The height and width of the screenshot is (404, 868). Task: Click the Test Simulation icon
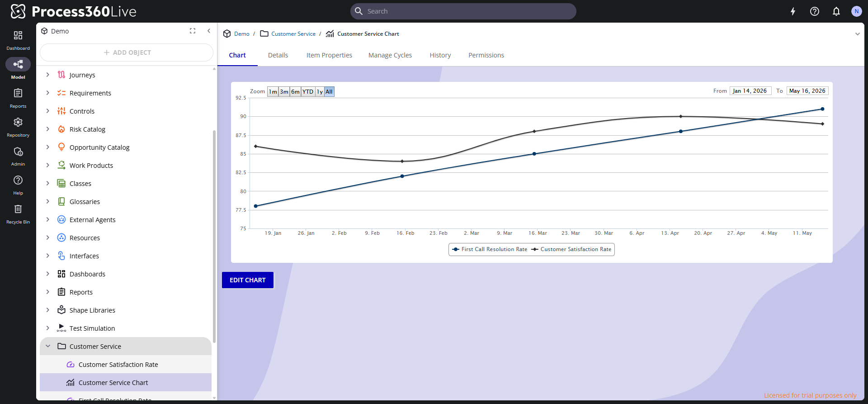61,328
